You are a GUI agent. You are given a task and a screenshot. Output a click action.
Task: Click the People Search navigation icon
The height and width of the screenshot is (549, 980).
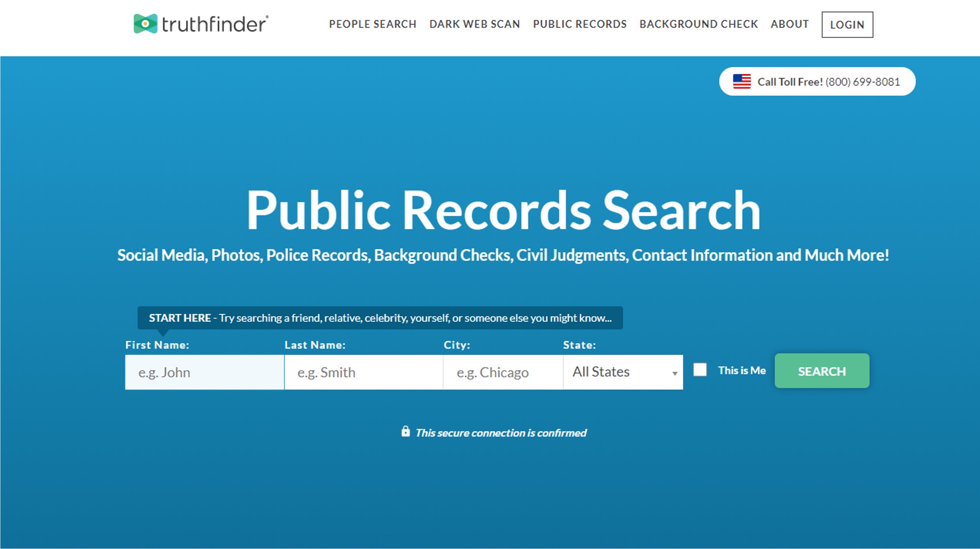373,24
